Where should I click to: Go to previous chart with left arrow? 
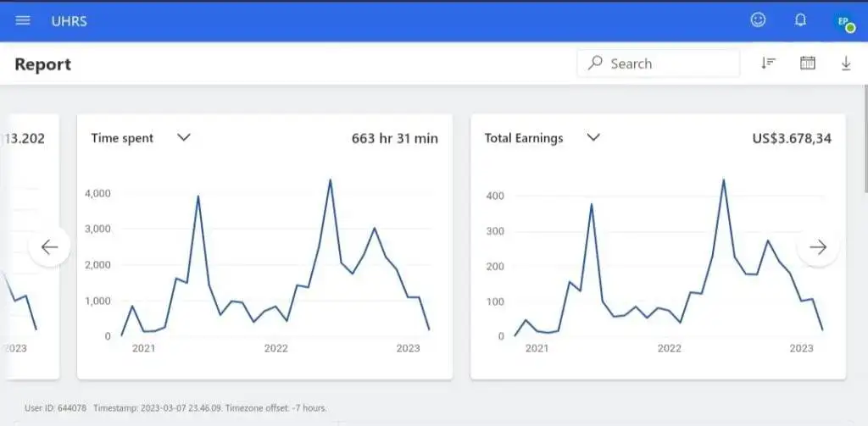tap(49, 246)
